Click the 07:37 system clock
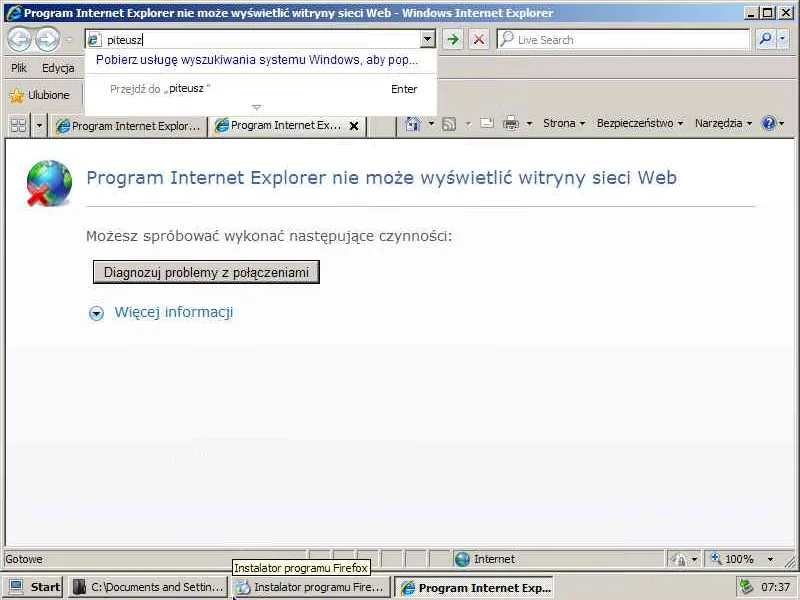 (776, 587)
